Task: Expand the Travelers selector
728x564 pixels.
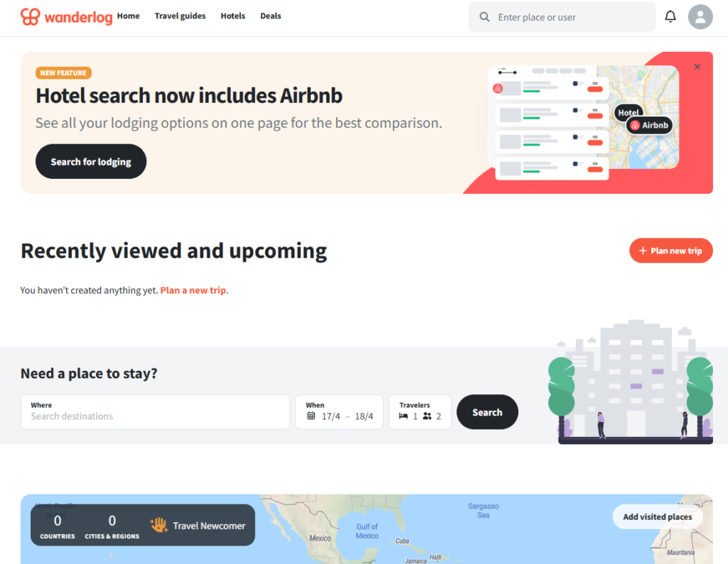Action: point(420,412)
